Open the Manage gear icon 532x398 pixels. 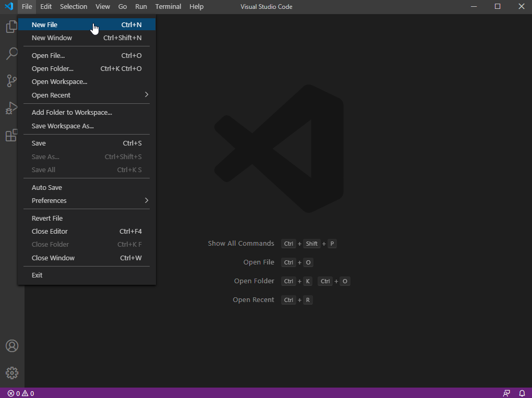point(11,373)
